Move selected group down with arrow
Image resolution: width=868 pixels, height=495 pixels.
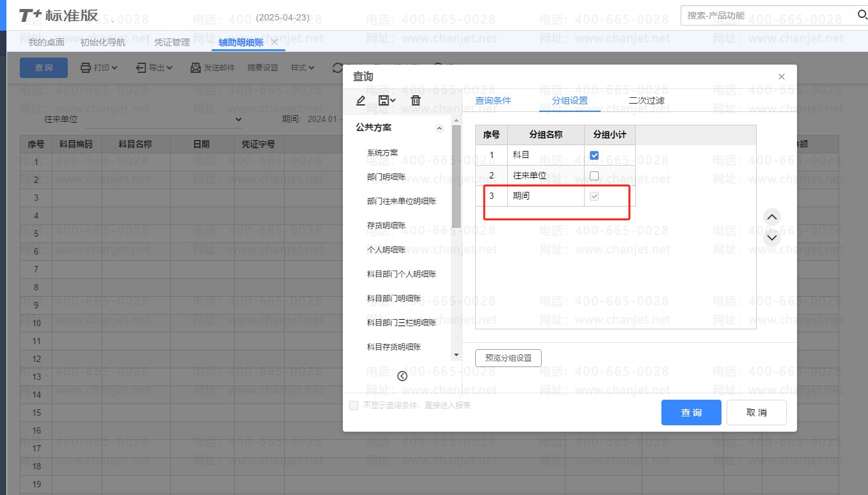[x=772, y=237]
